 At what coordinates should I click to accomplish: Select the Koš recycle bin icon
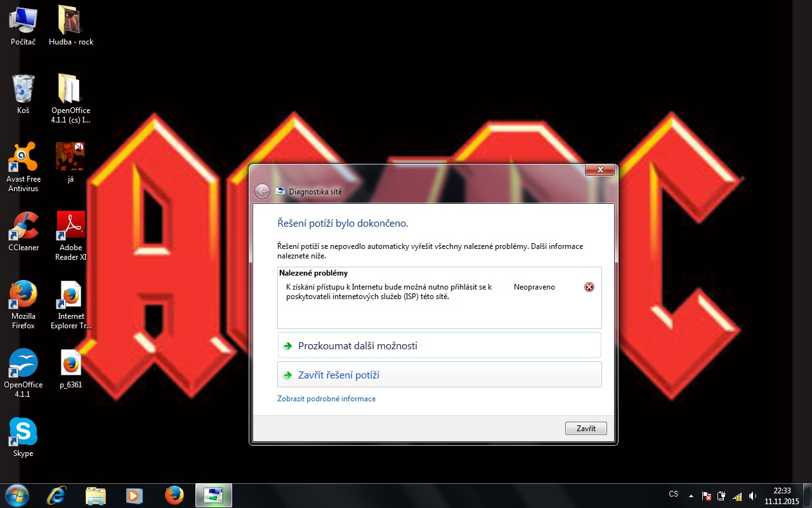[23, 94]
